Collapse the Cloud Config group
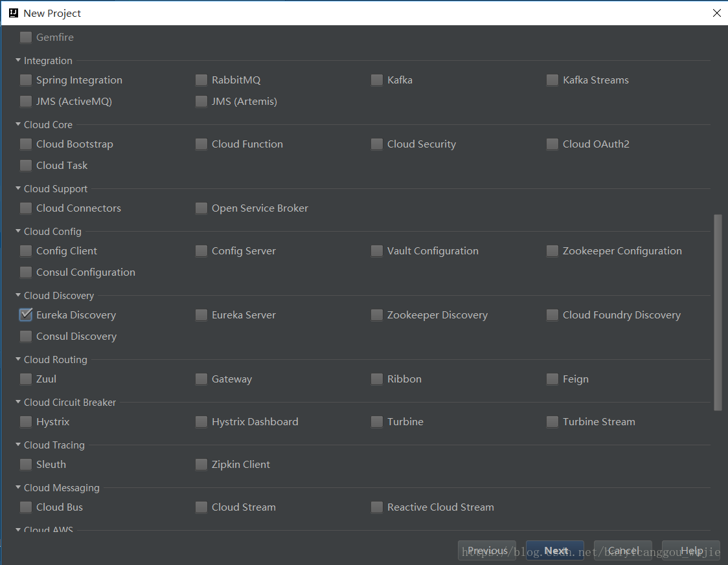Viewport: 728px width, 565px height. [18, 231]
